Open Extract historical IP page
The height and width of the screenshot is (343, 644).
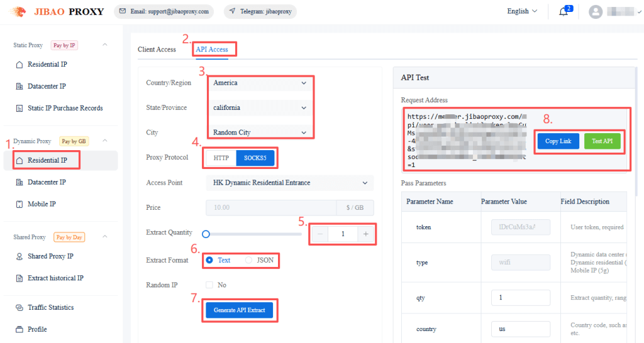[x=55, y=278]
